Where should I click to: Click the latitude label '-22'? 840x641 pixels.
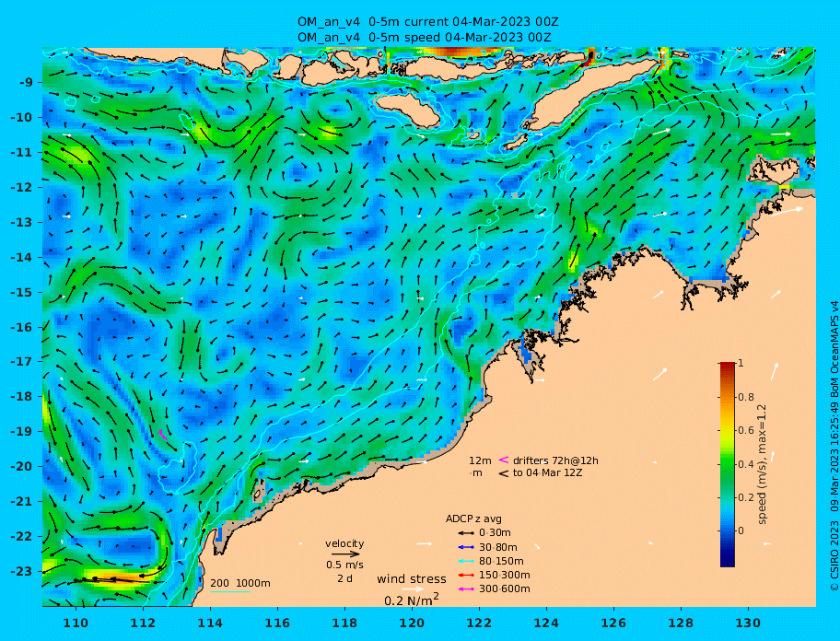coord(24,537)
